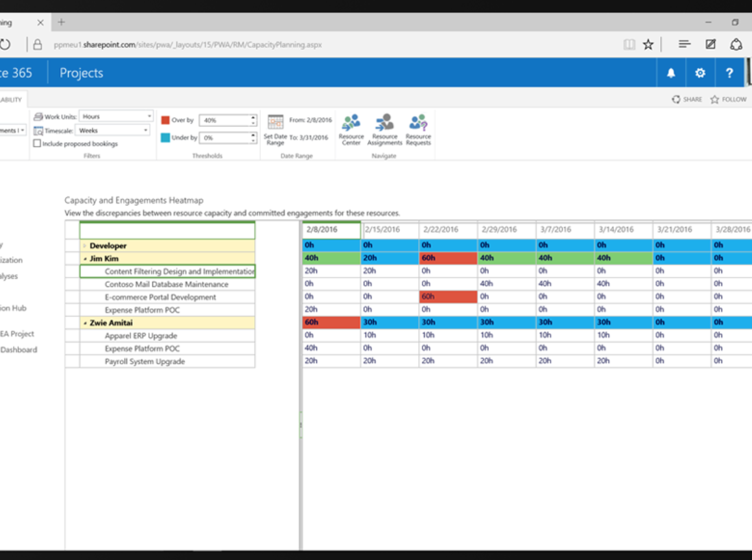Follow this site using FOLLOW
Screen dimensions: 752x560
click(x=728, y=99)
